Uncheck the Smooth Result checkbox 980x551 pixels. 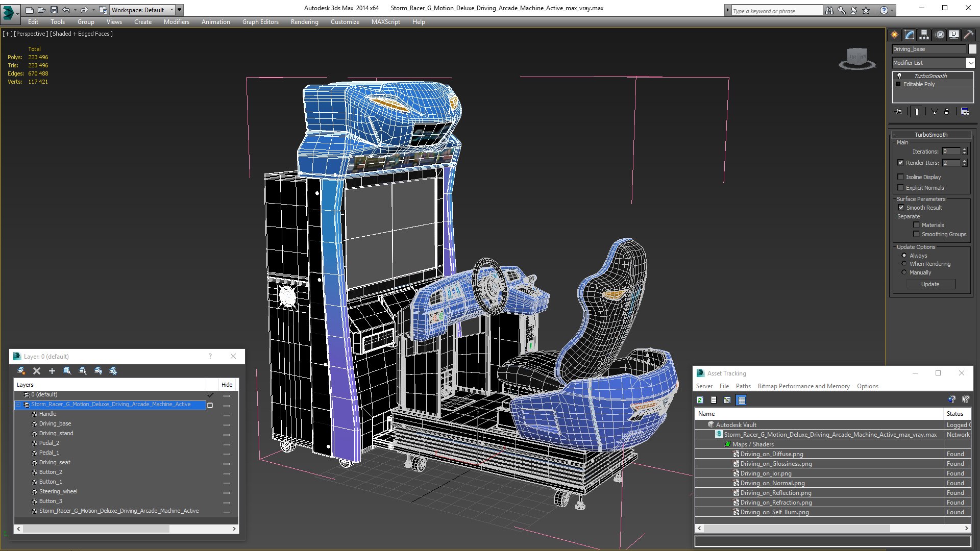click(x=901, y=208)
